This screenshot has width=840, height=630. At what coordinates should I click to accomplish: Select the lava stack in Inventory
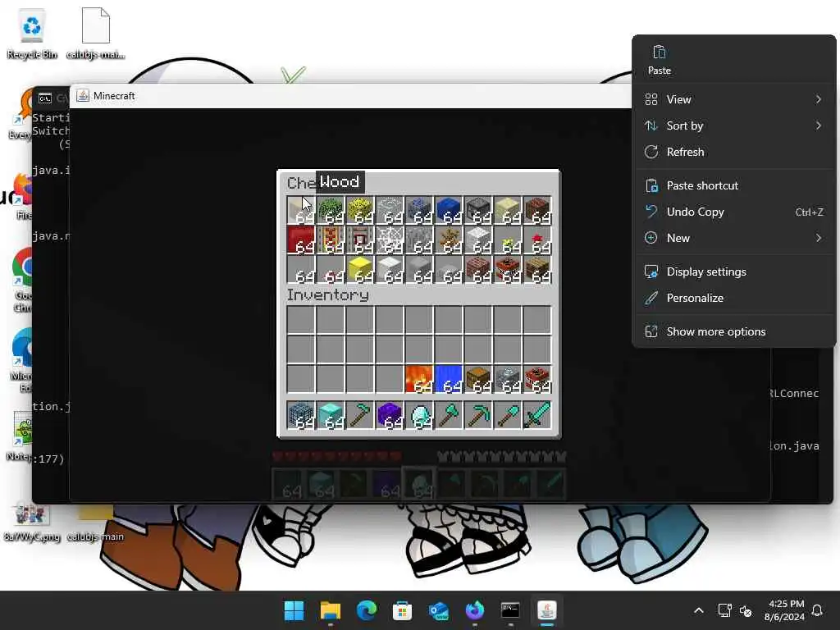[418, 379]
